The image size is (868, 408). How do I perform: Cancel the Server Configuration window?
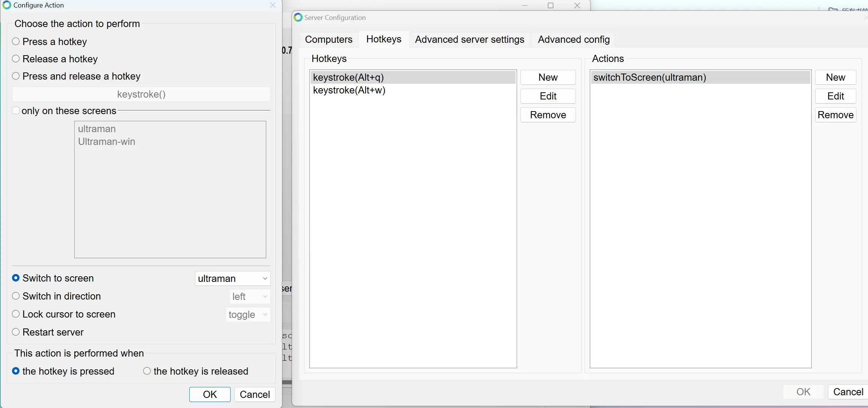pos(848,392)
